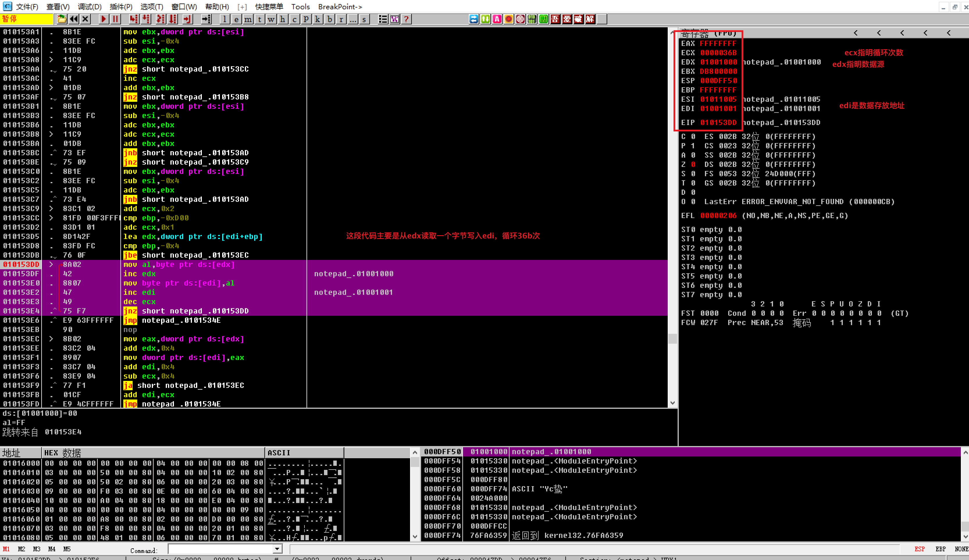Click down arrow of disassembly scrollbar

click(673, 403)
